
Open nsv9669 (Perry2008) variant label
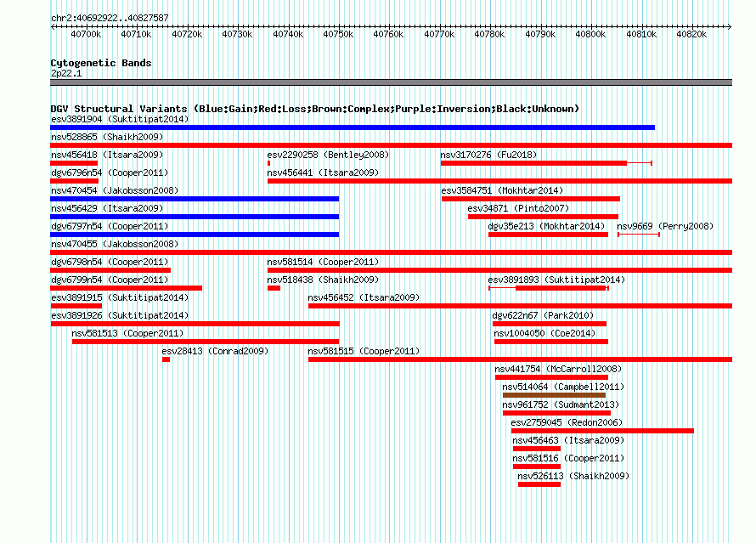pyautogui.click(x=665, y=226)
